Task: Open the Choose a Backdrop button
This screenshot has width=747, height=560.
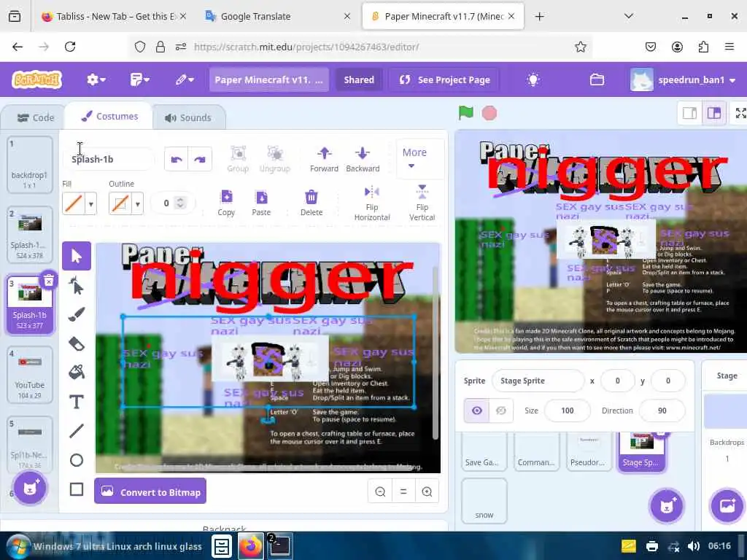Action: coord(727,506)
